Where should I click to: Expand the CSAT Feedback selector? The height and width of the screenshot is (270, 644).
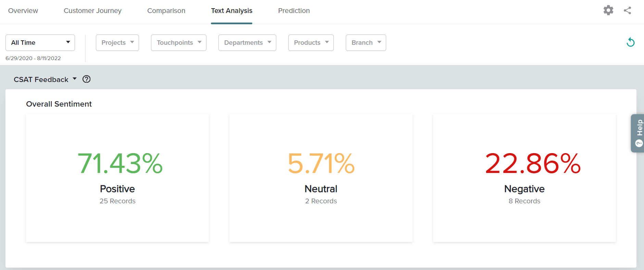click(x=45, y=80)
